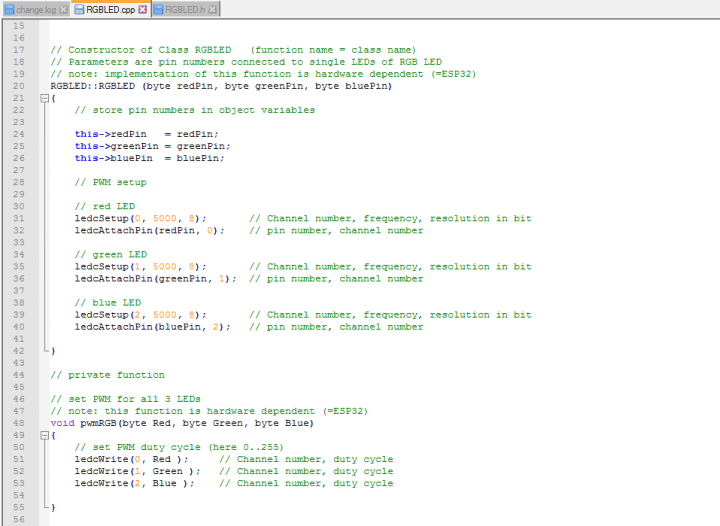Viewport: 720px width, 526px height.
Task: Click the save icon on RGBLED.cpp tab
Action: (x=79, y=10)
